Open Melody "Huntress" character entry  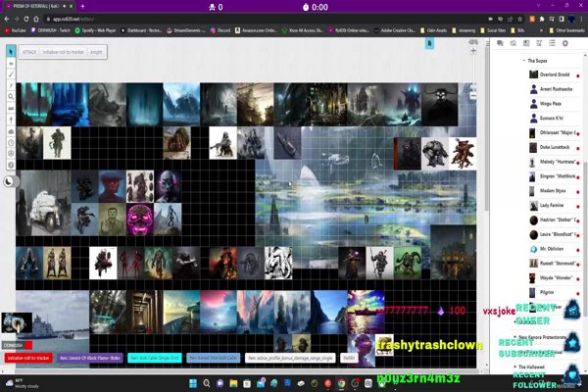pyautogui.click(x=554, y=162)
